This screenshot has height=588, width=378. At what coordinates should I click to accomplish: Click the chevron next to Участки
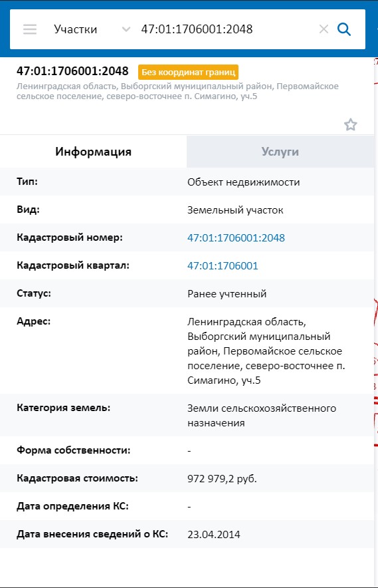pyautogui.click(x=126, y=29)
